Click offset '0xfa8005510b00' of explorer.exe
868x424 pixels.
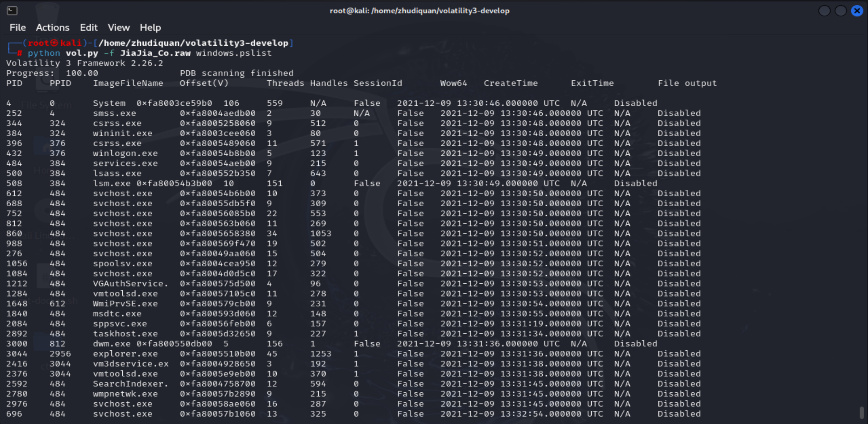point(217,354)
